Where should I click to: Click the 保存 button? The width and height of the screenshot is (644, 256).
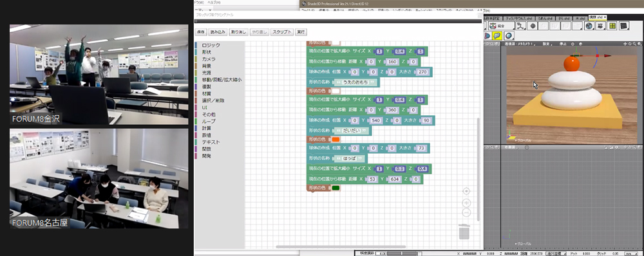[x=201, y=32]
